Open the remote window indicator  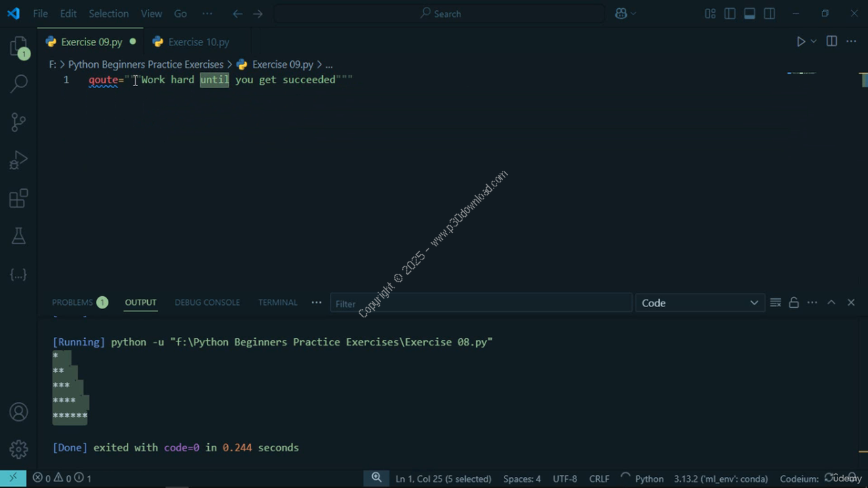click(13, 478)
